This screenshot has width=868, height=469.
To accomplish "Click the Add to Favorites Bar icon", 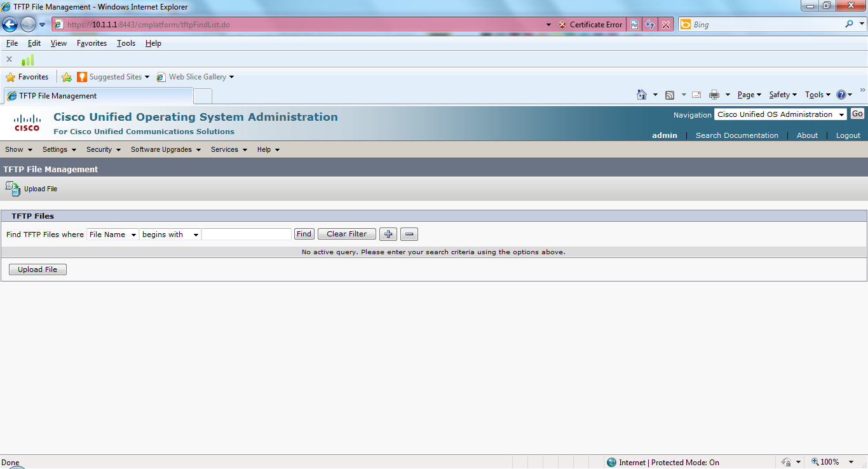I will pos(67,77).
